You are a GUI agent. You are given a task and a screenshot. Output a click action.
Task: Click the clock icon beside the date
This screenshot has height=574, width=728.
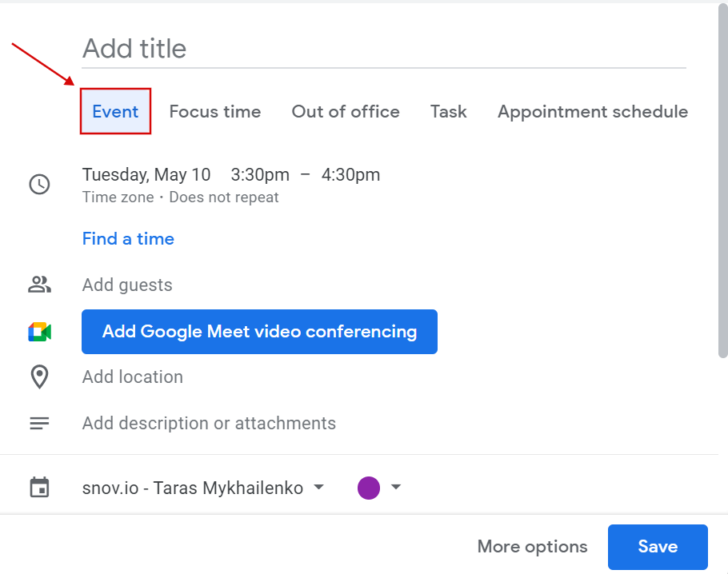(39, 184)
